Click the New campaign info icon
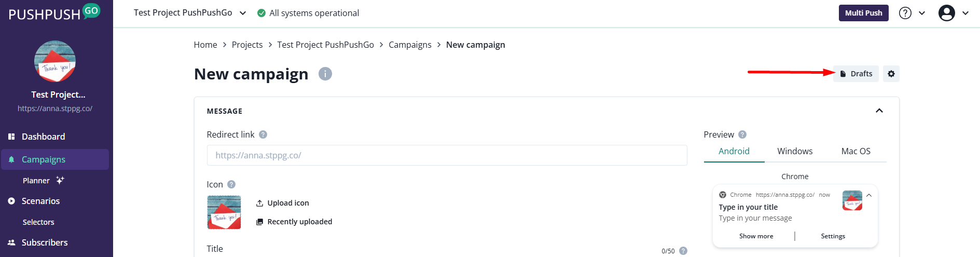The height and width of the screenshot is (257, 980). pyautogui.click(x=325, y=74)
